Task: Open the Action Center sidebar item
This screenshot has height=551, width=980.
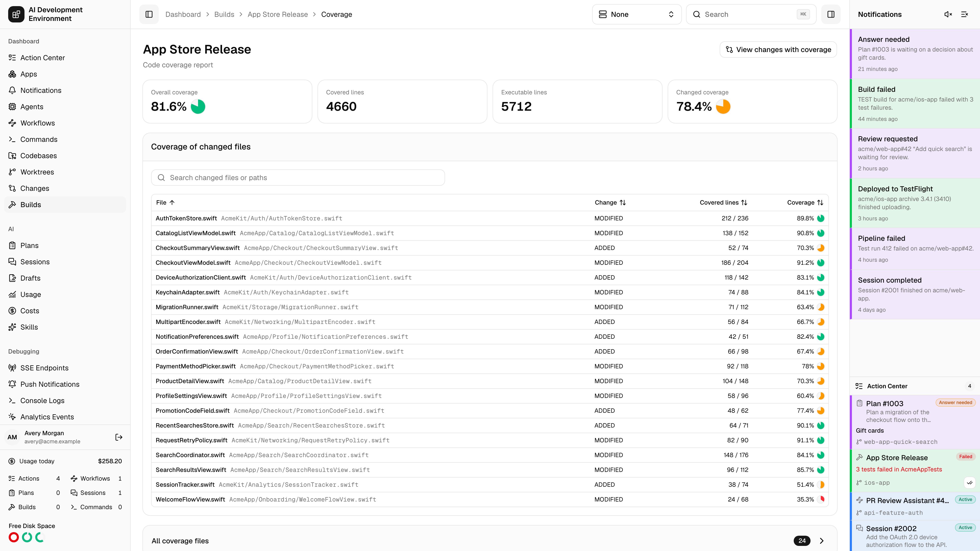Action: click(x=65, y=58)
